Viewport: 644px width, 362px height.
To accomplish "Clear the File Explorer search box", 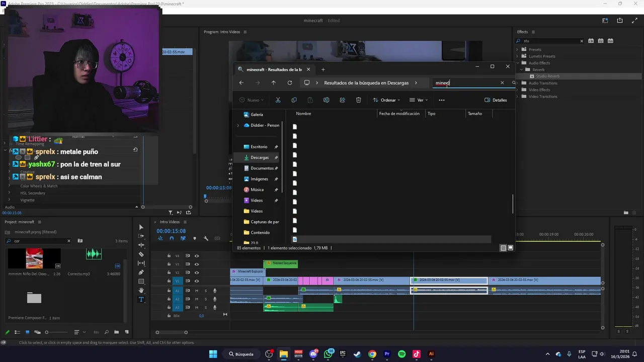I will pos(502,83).
